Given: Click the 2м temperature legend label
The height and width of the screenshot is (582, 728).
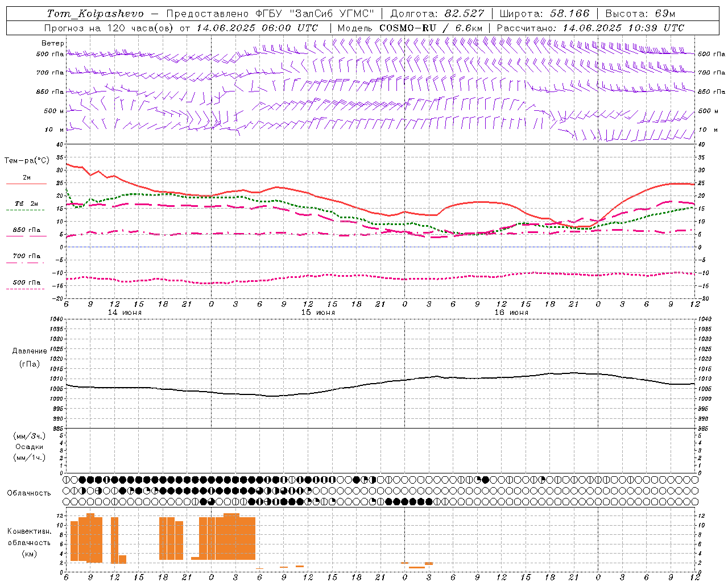Looking at the screenshot, I should [x=27, y=178].
